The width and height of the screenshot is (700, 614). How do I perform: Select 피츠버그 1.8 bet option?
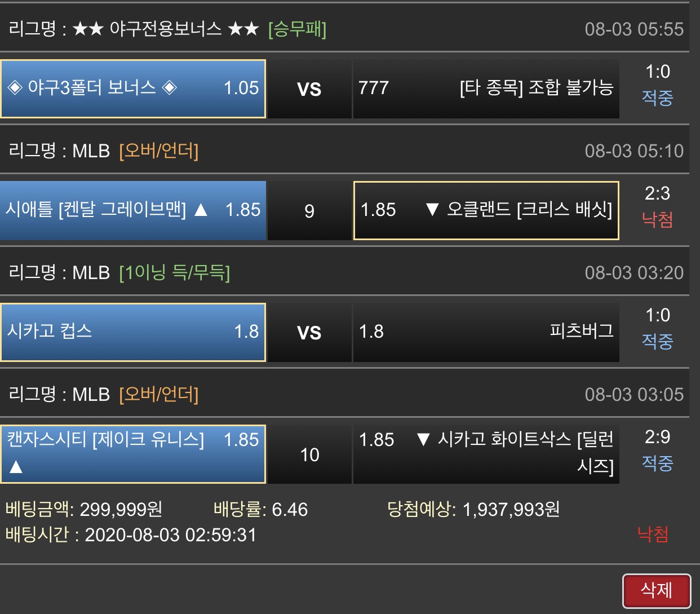point(486,332)
